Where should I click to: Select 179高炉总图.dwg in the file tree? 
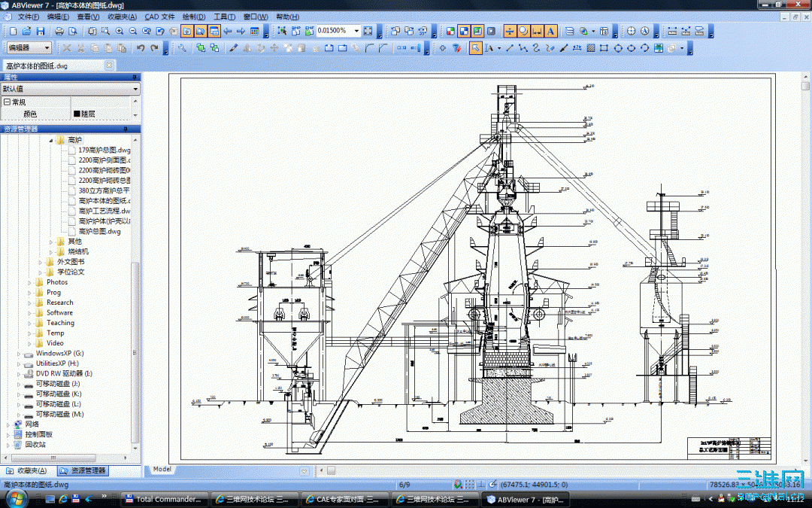104,150
